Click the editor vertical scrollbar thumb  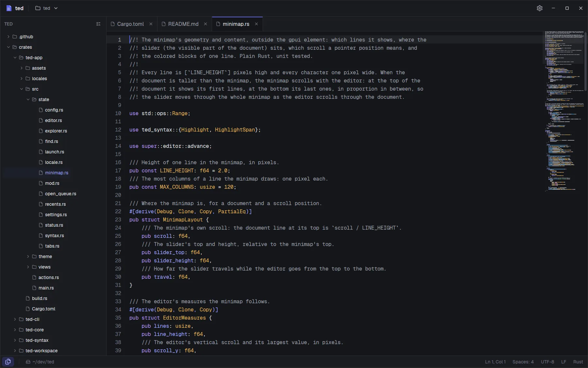pyautogui.click(x=586, y=61)
